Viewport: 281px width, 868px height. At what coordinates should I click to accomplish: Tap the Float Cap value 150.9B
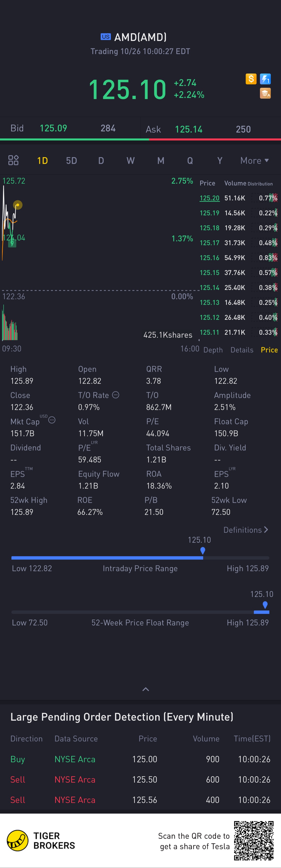tap(226, 433)
